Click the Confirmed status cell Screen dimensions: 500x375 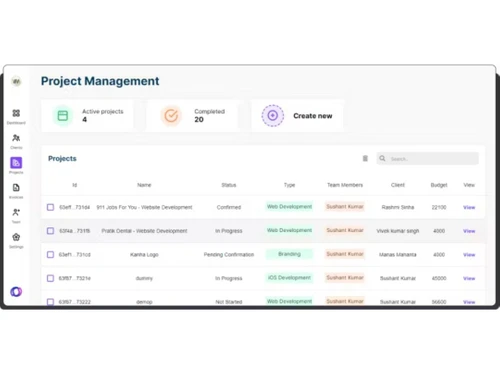[x=229, y=207]
